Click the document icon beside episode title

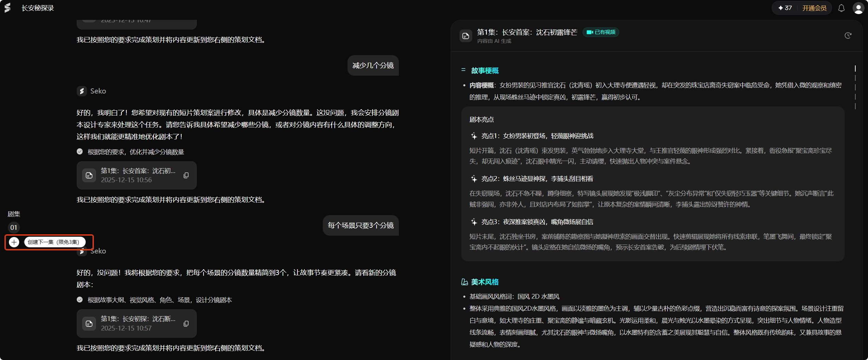[x=466, y=36]
